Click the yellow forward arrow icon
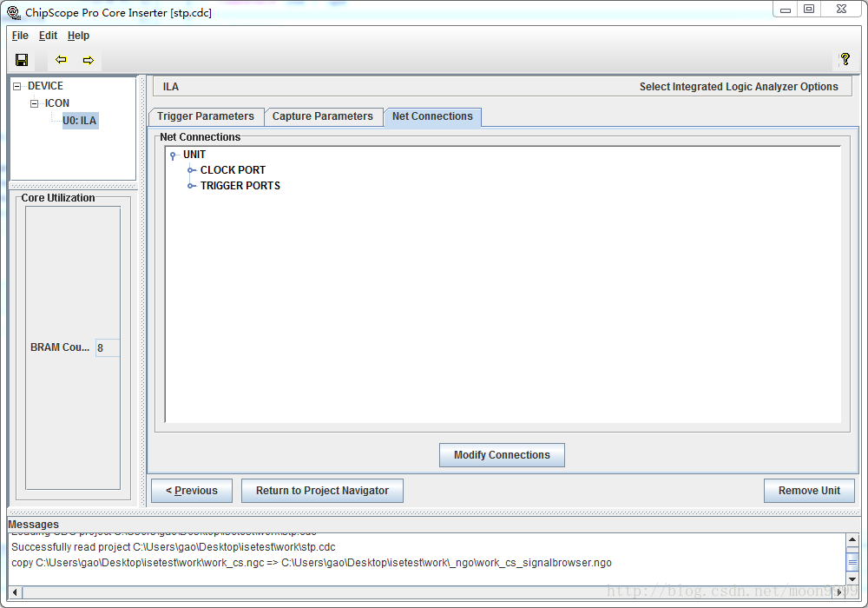The height and width of the screenshot is (608, 868). click(x=89, y=60)
